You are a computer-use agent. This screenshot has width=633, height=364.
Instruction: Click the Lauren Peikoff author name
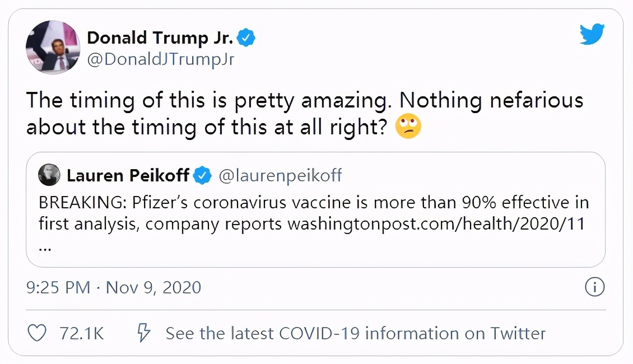[128, 176]
